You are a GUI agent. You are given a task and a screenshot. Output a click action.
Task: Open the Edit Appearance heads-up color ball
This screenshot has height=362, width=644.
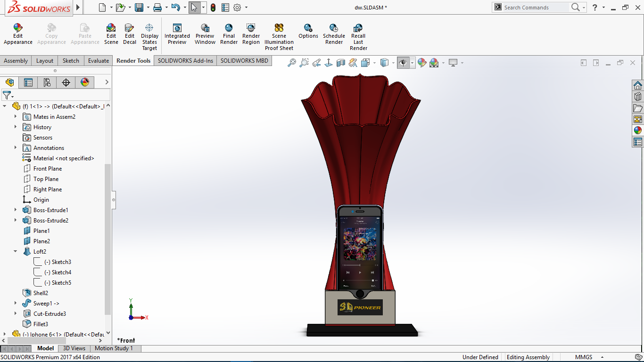coord(422,63)
